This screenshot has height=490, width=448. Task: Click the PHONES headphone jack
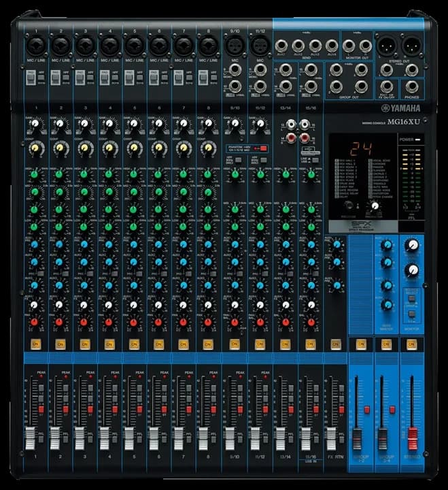click(x=412, y=86)
